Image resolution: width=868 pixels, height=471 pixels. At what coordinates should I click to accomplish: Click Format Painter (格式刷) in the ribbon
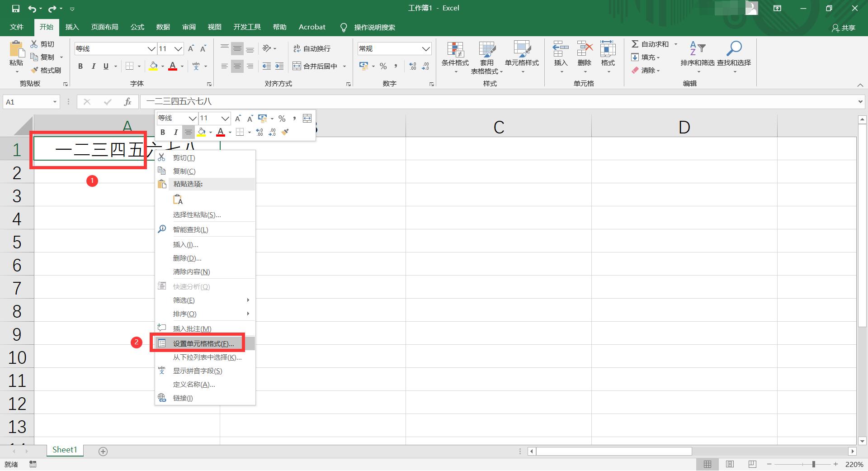pyautogui.click(x=46, y=70)
